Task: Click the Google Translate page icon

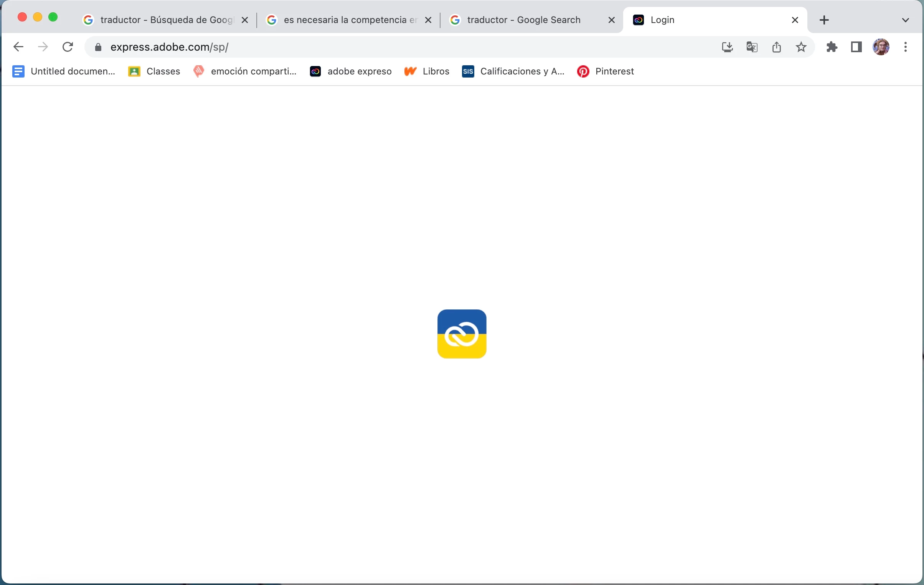Action: click(752, 47)
